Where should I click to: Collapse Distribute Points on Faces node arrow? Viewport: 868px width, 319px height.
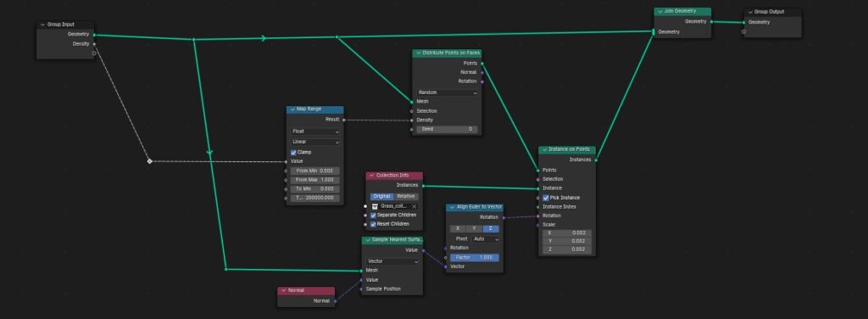pos(419,53)
